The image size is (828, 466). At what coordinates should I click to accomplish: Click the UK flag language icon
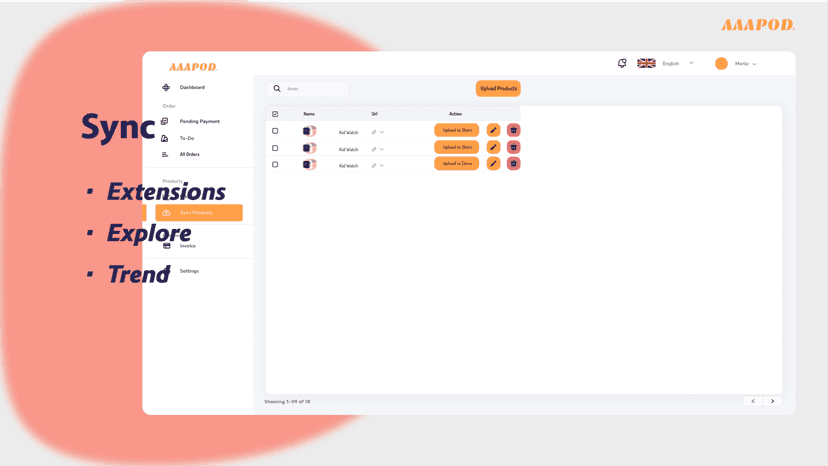click(646, 63)
